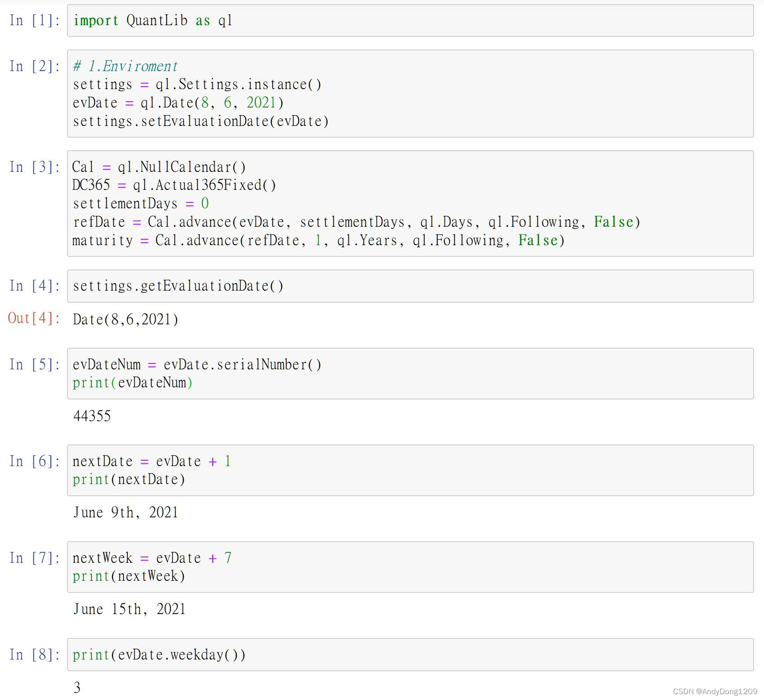Click the line 'nextDate = evDate + 1'
The height and width of the screenshot is (700, 764).
(x=152, y=462)
